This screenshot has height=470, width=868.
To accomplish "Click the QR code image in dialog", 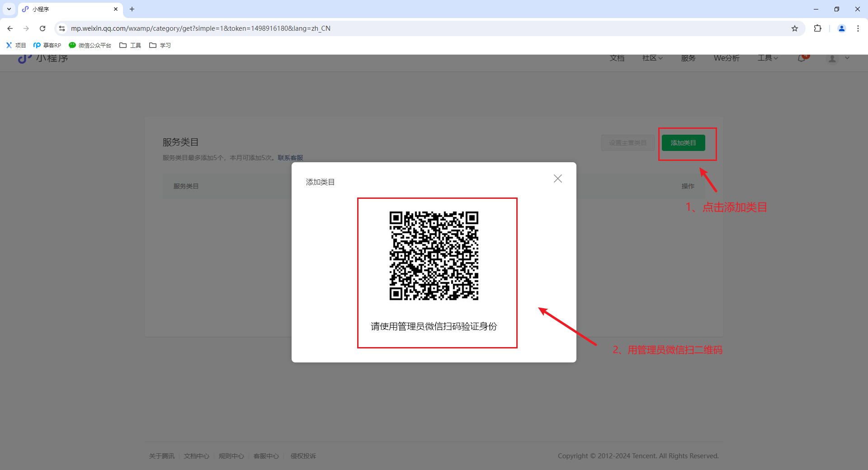I will point(434,256).
